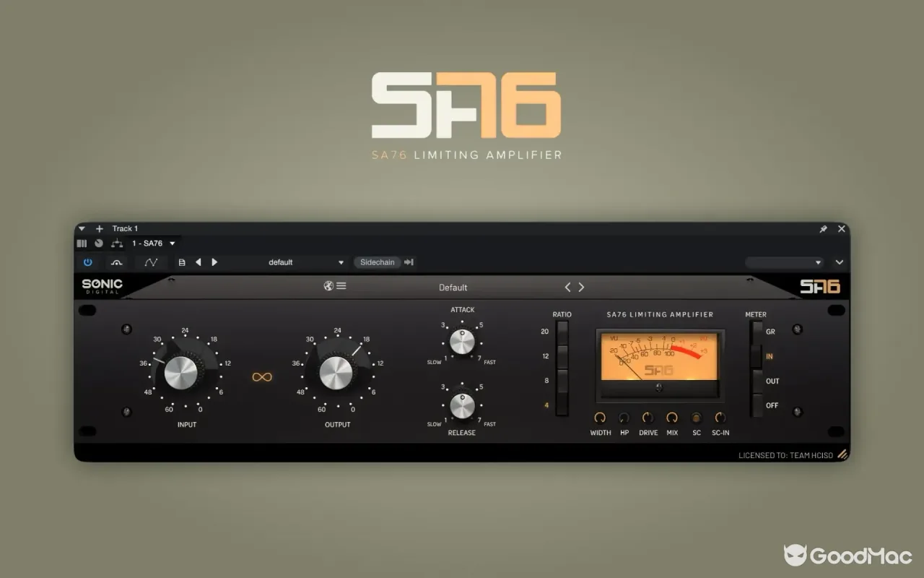Click the Default preset name in header
The height and width of the screenshot is (578, 924).
[453, 288]
